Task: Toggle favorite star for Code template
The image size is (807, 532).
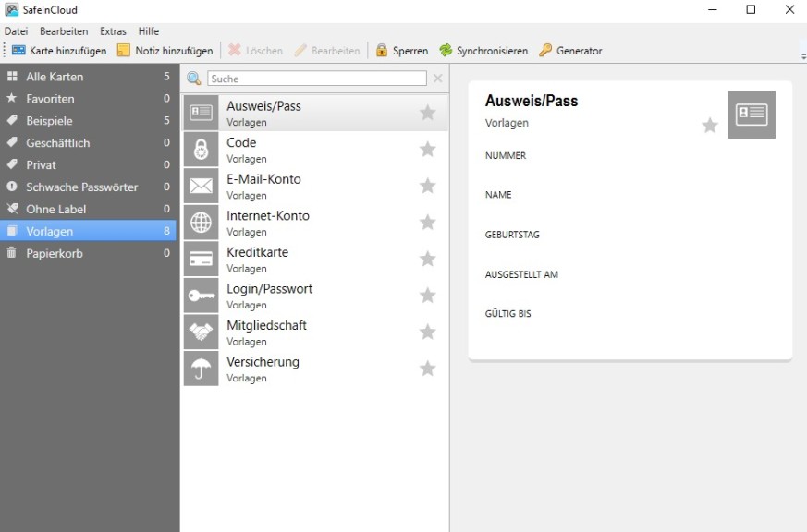Action: click(427, 150)
